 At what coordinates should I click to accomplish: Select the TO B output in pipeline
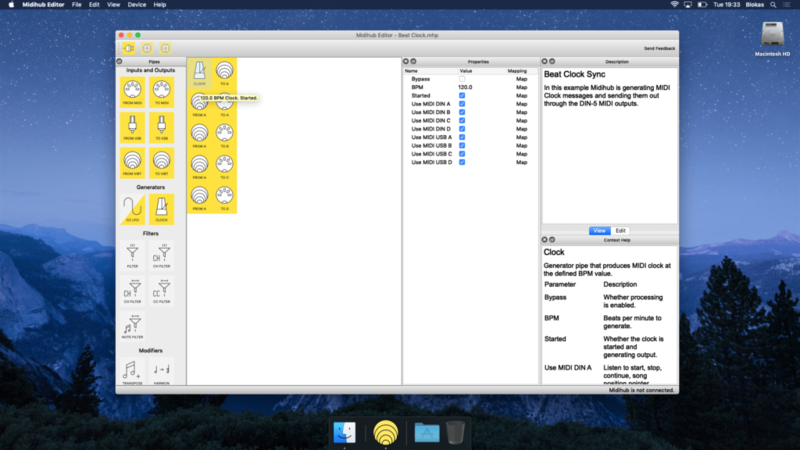coord(225,133)
